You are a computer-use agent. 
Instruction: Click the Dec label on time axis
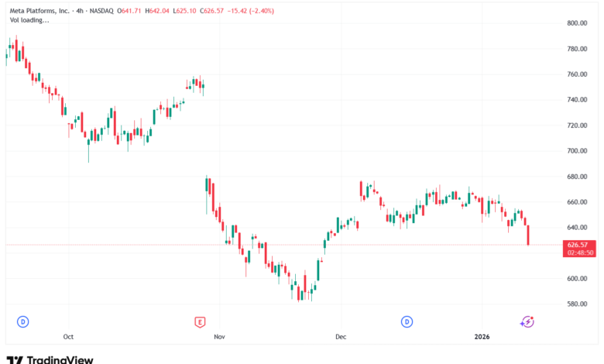pos(340,337)
